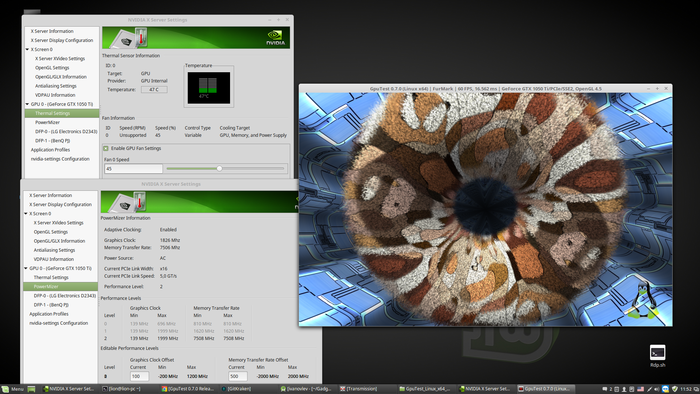Open OpenGL Settings in PowerMizer window

pos(51,232)
